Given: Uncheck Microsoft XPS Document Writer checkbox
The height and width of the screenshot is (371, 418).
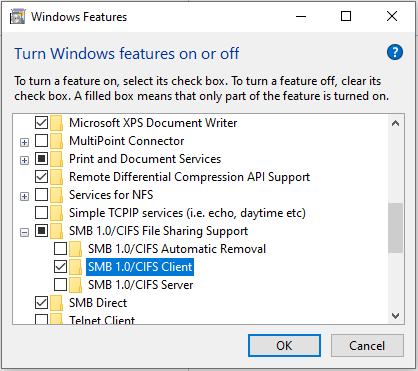Looking at the screenshot, I should pos(41,123).
